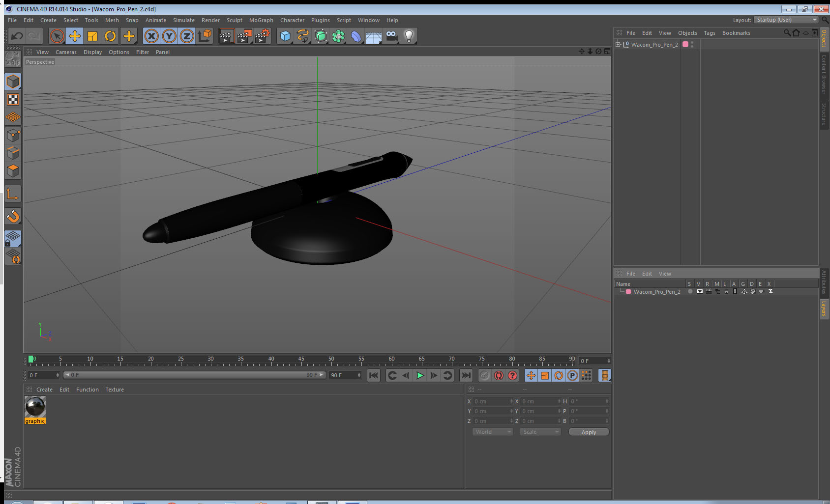Select Points mode in left palette
830x504 pixels.
(x=13, y=135)
